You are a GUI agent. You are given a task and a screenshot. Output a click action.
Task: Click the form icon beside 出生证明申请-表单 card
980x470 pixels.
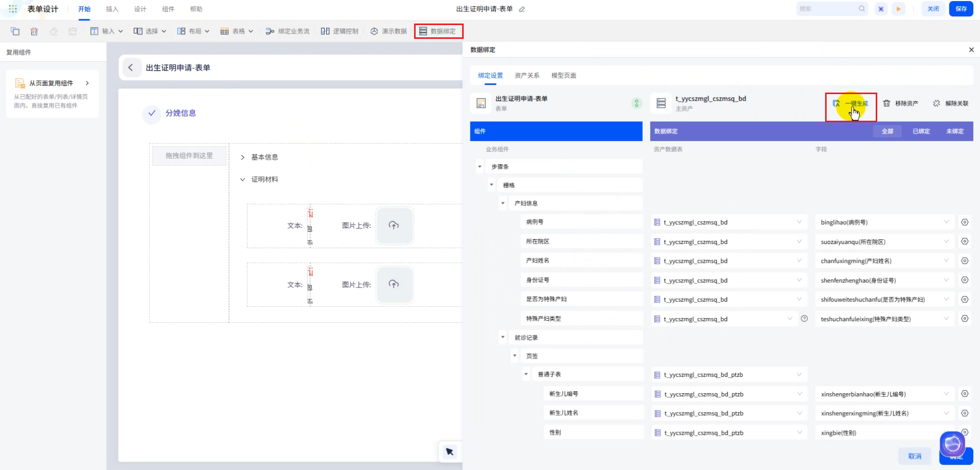[481, 103]
